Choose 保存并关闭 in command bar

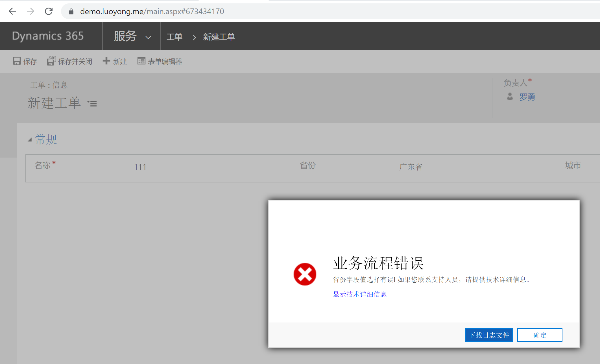coord(75,61)
